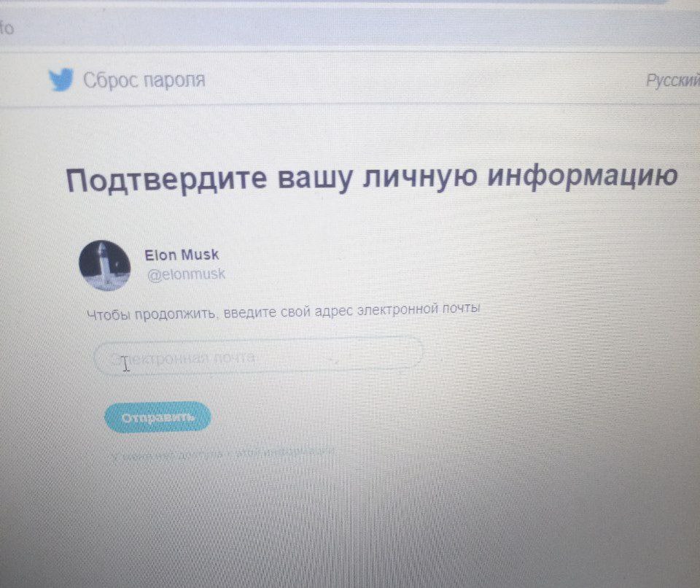The width and height of the screenshot is (700, 588).
Task: Go to Twitter home via bird icon
Action: click(x=61, y=80)
